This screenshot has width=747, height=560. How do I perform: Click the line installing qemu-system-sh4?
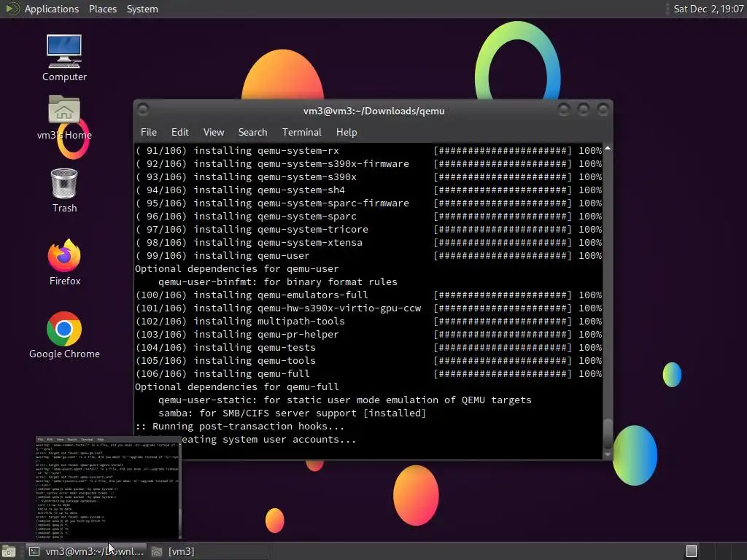368,190
